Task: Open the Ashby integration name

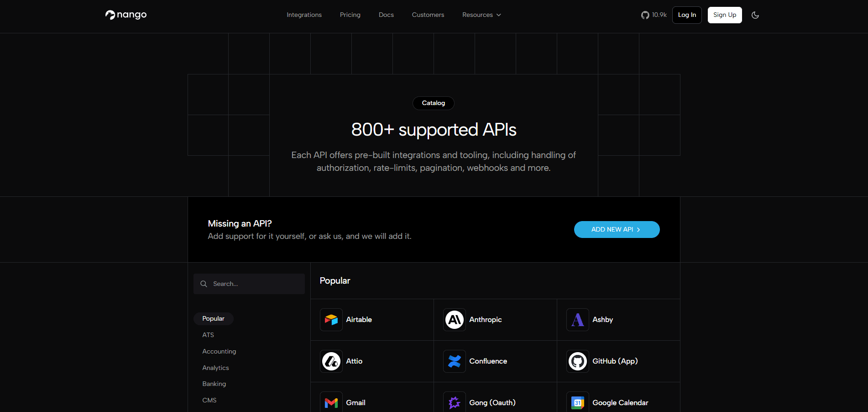Action: [x=602, y=320]
